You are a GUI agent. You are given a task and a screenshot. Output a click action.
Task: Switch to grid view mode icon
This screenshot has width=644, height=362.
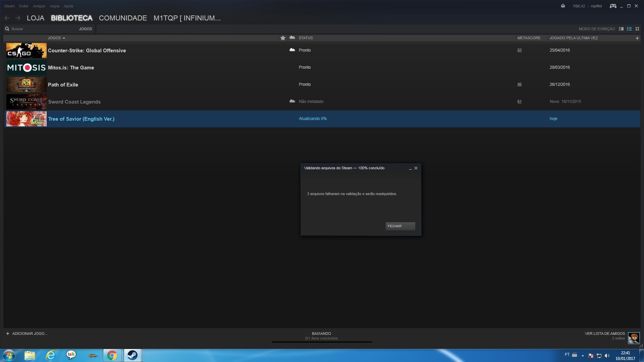(x=637, y=29)
